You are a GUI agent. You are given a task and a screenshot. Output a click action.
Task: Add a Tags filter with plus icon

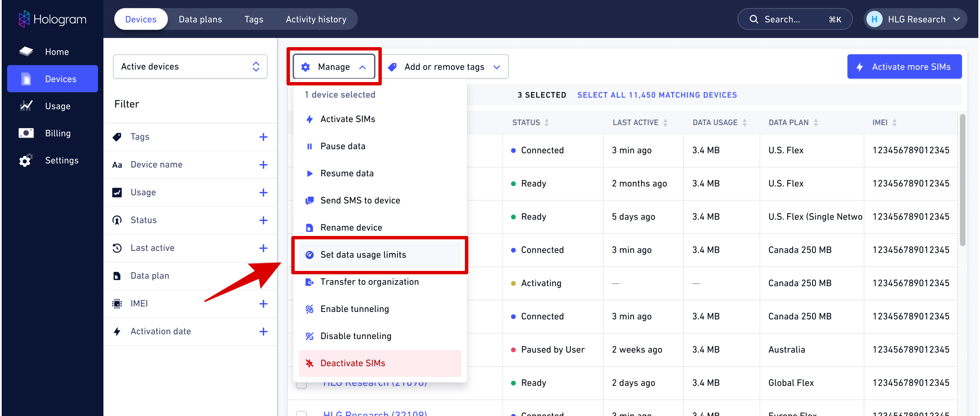click(263, 137)
